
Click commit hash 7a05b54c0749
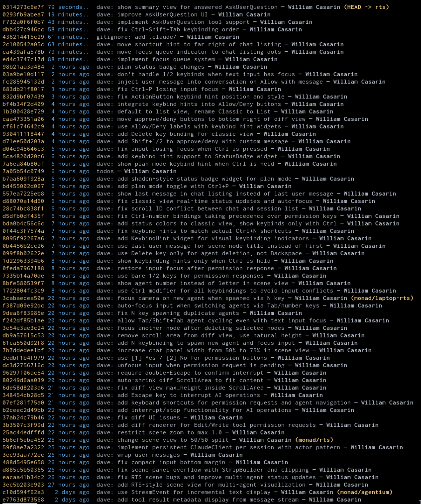pyautogui.click(x=23, y=171)
